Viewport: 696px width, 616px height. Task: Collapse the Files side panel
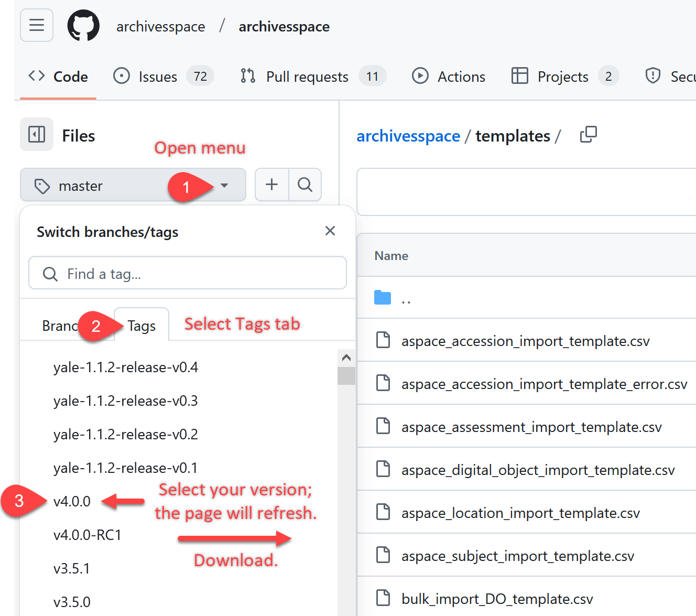(36, 135)
